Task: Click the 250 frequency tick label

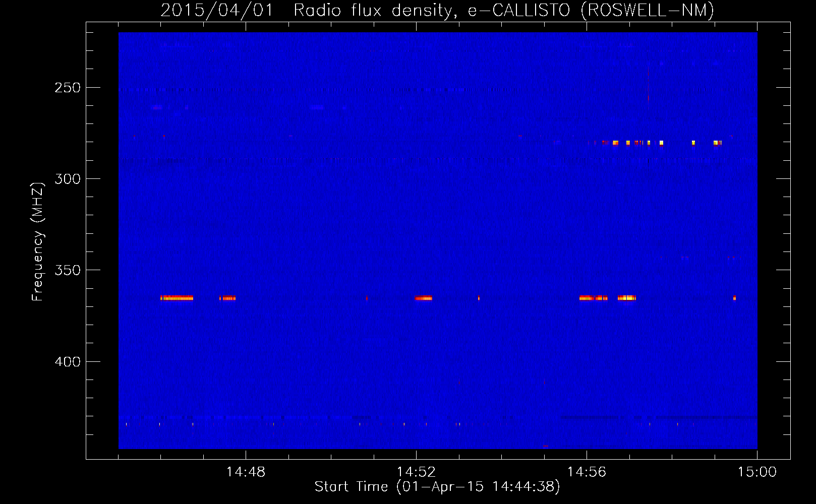Action: pyautogui.click(x=68, y=88)
